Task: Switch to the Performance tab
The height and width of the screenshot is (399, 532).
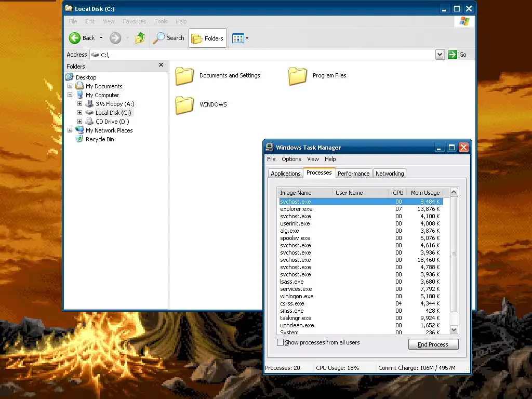Action: click(353, 174)
